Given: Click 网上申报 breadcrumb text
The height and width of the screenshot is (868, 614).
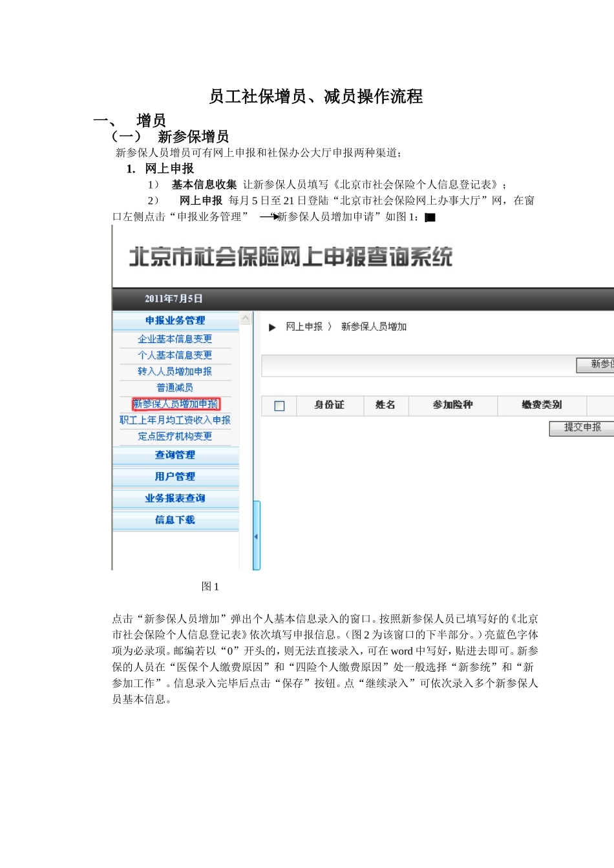Looking at the screenshot, I should pyautogui.click(x=304, y=327).
